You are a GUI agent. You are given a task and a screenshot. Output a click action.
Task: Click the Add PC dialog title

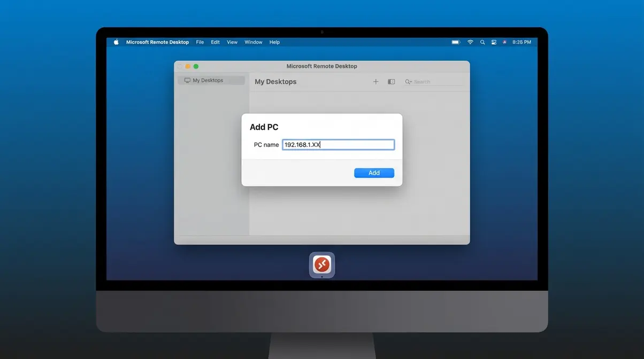264,127
